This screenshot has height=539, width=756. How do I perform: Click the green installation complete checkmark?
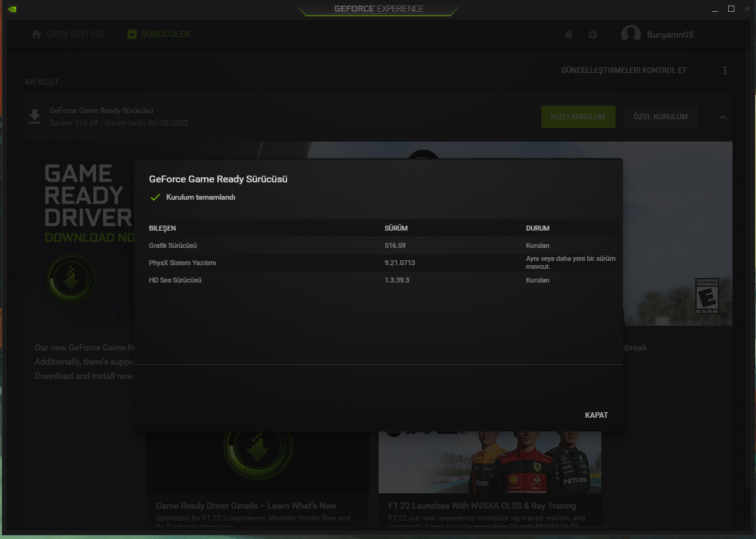(155, 198)
